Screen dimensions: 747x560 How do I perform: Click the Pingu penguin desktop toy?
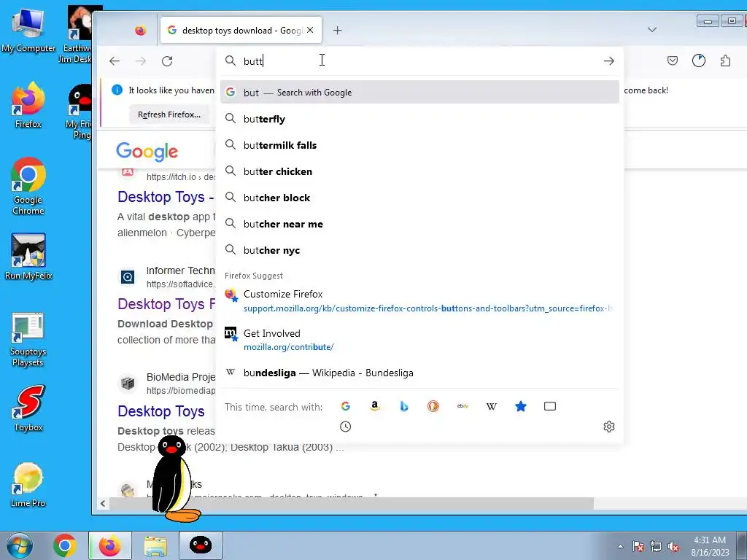click(x=174, y=478)
